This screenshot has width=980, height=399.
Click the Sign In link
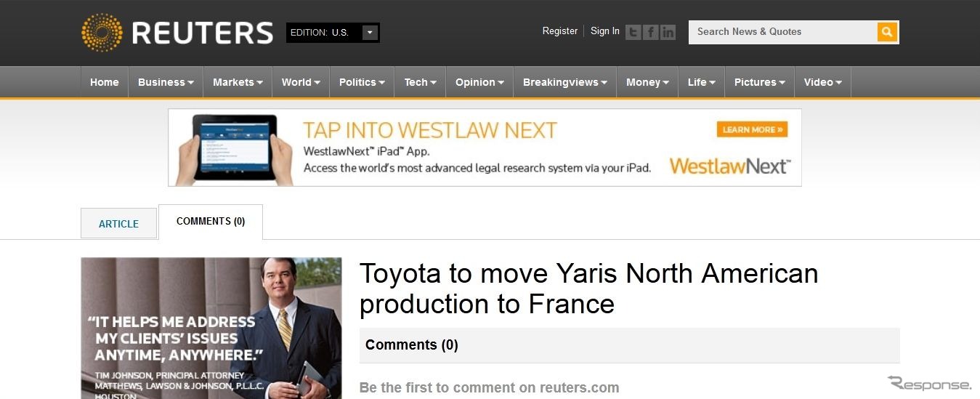coord(604,31)
